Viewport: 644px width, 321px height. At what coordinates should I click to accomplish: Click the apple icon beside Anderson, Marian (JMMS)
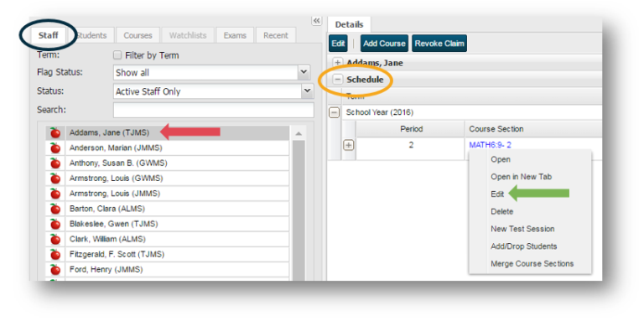[55, 148]
